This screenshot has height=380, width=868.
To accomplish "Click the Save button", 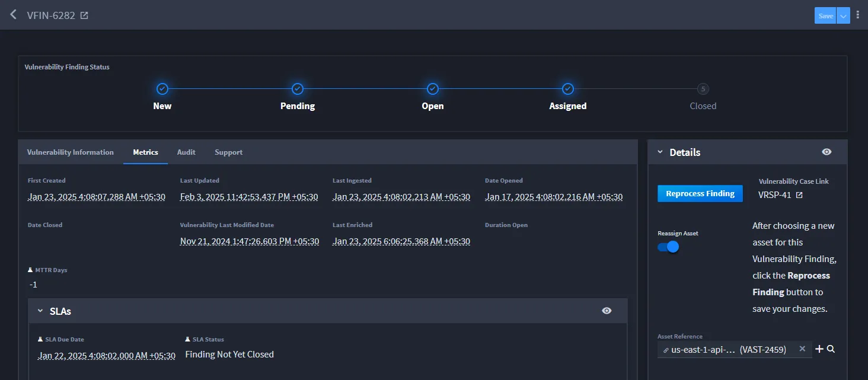I will [x=825, y=16].
